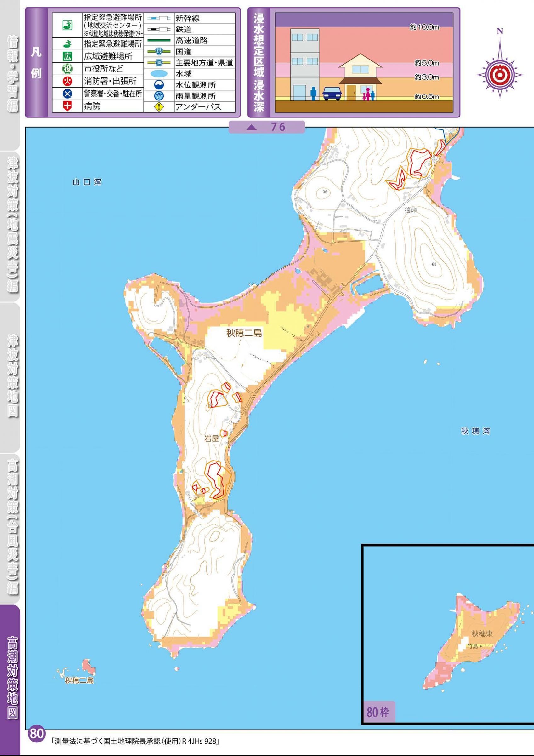Click the 指定緊急避難場所 runner icon without border
Image resolution: width=534 pixels, height=756 pixels.
(68, 43)
